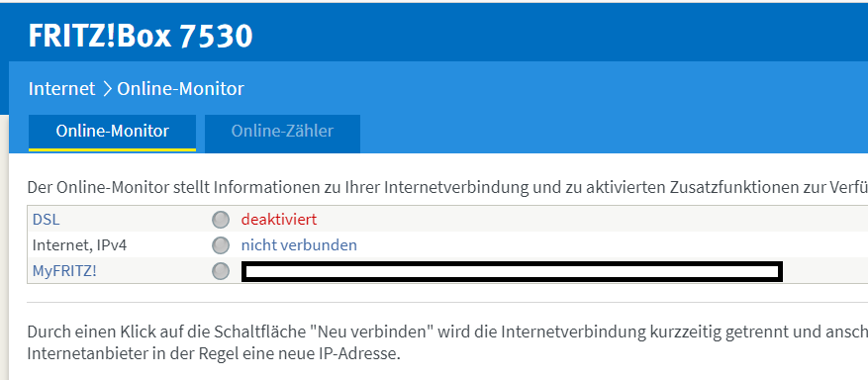Click the Internet, IPv4 status indicator
This screenshot has height=380, width=868.
[x=221, y=245]
